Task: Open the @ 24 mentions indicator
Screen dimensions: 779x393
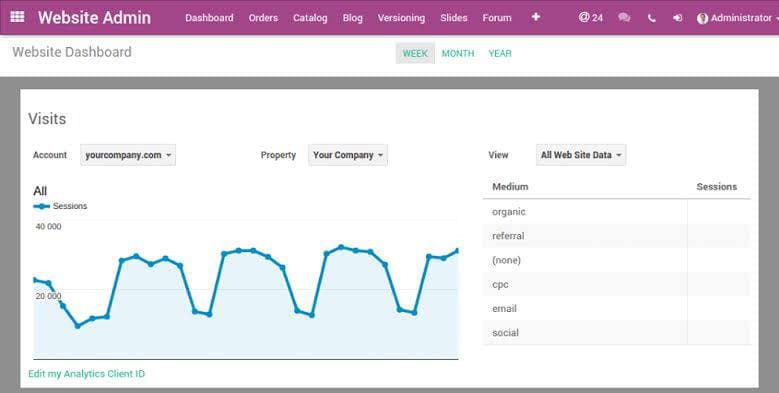Action: 591,17
